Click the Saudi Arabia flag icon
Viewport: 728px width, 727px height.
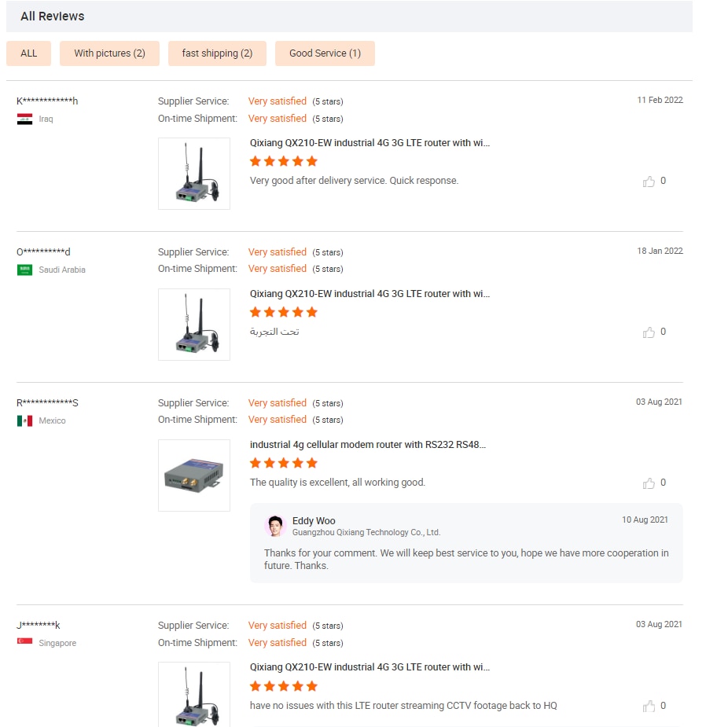25,270
